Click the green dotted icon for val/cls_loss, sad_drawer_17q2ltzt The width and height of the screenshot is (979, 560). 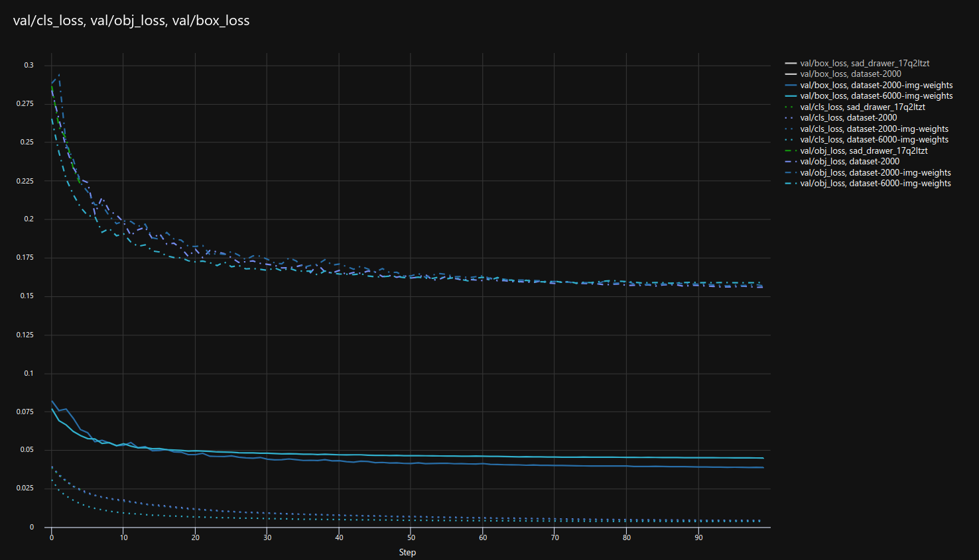point(790,107)
